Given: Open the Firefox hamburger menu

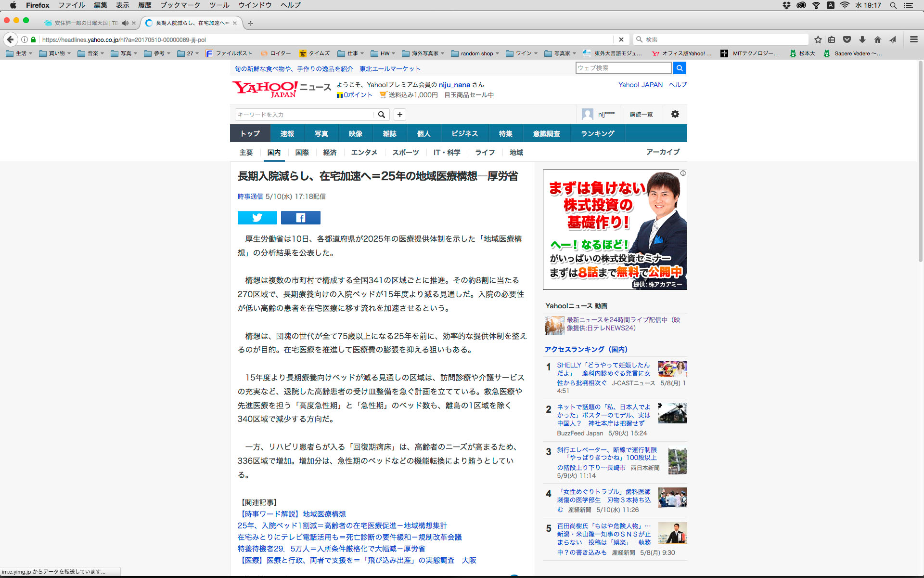Looking at the screenshot, I should tap(913, 39).
